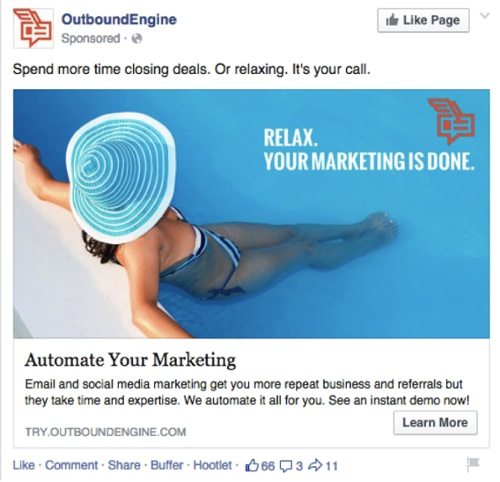Image resolution: width=500 pixels, height=482 pixels.
Task: Click the Sponsored label
Action: point(91,39)
